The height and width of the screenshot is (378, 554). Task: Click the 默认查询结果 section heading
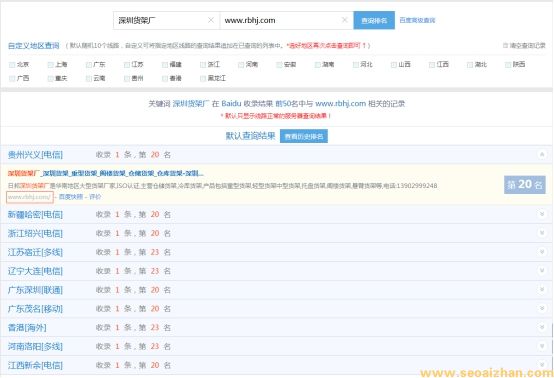click(x=251, y=136)
